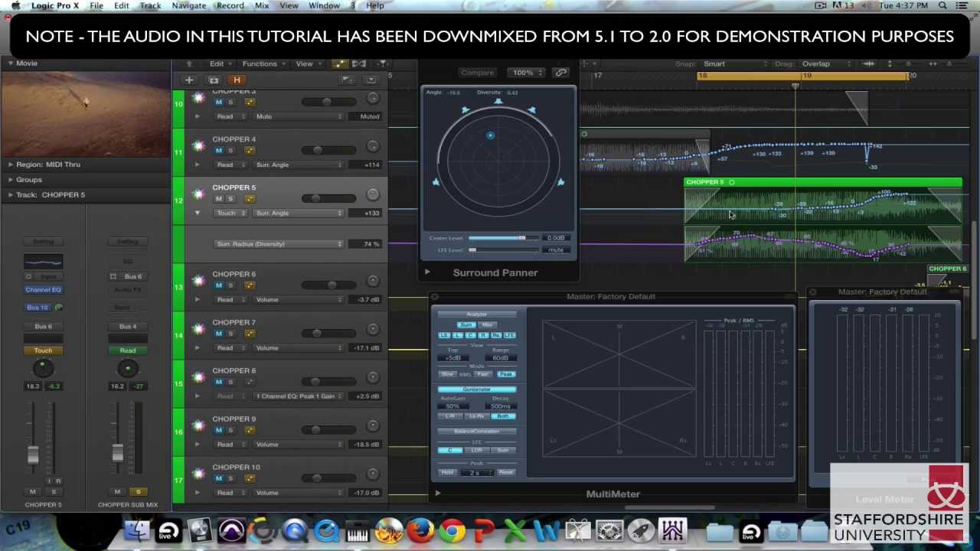Mute the CHOPPER 4 track
Viewport: 980px width, 551px height.
218,150
